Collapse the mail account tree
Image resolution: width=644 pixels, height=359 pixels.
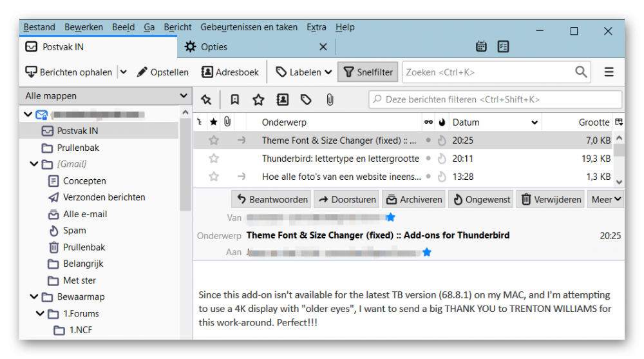click(28, 114)
